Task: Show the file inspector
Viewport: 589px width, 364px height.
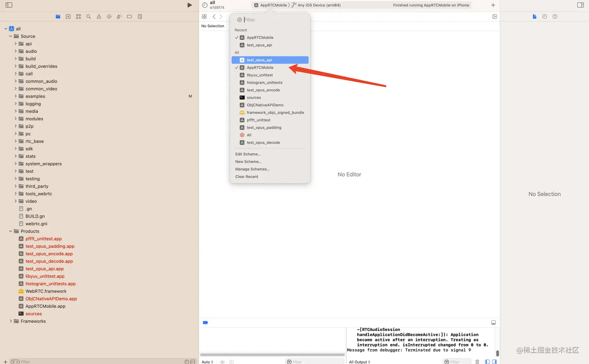Action: click(x=534, y=16)
